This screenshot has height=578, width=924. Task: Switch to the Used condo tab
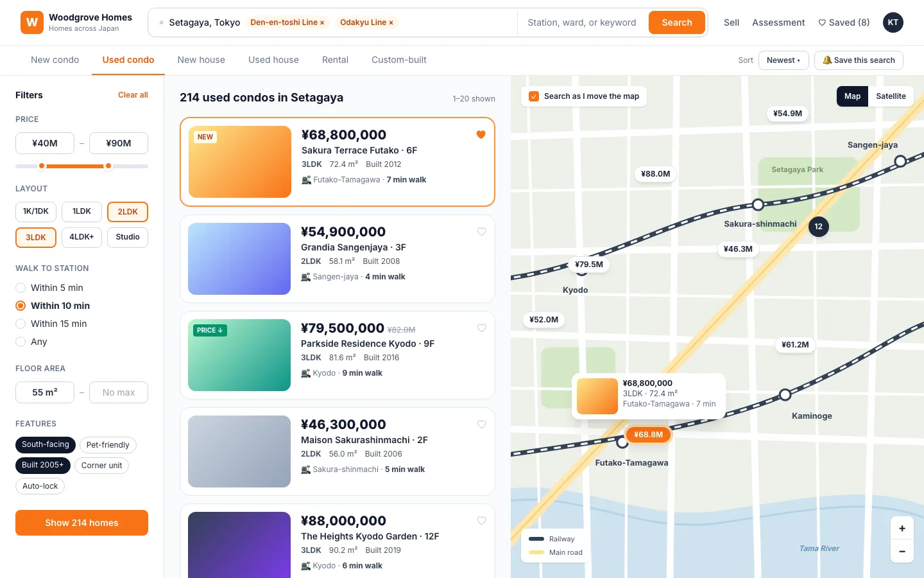pyautogui.click(x=128, y=60)
